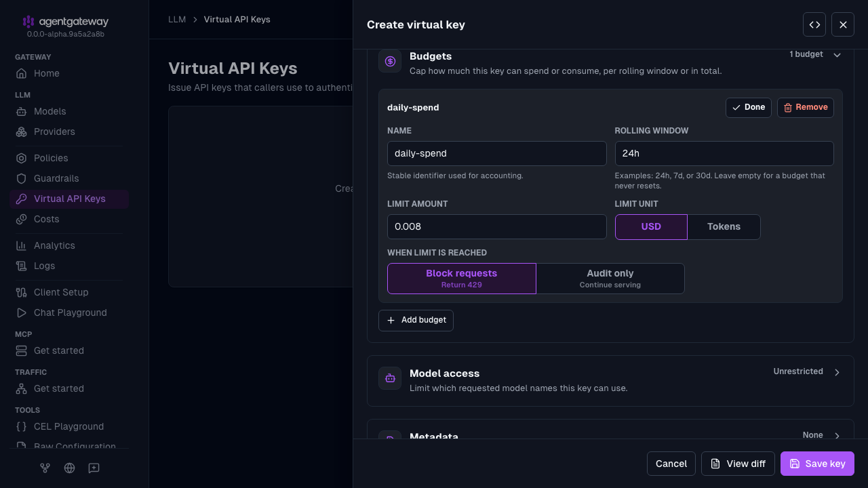The width and height of the screenshot is (868, 488).
Task: Click the View diff button
Action: [x=738, y=464]
